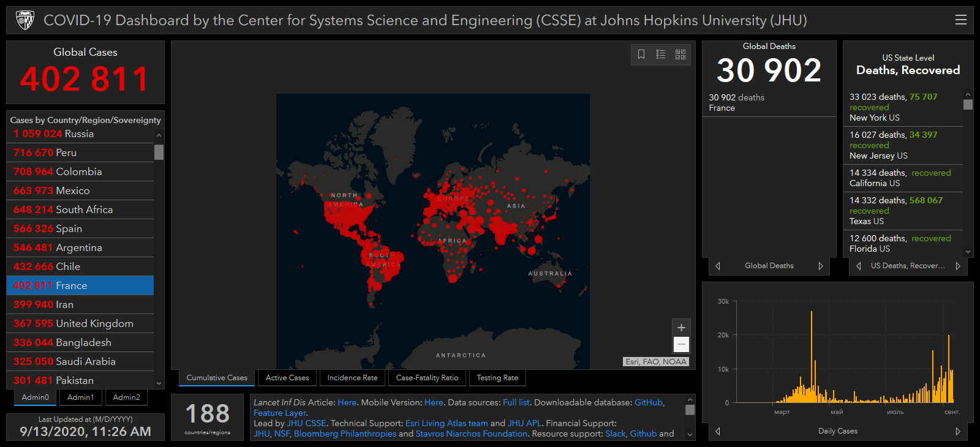
Task: Go to next US Deaths panel arrow
Action: (x=958, y=266)
